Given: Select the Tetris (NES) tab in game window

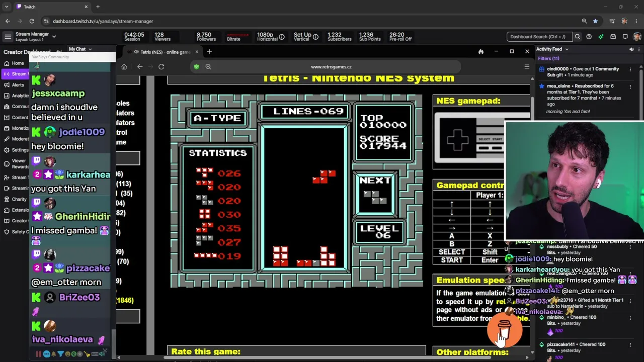Looking at the screenshot, I should [162, 52].
